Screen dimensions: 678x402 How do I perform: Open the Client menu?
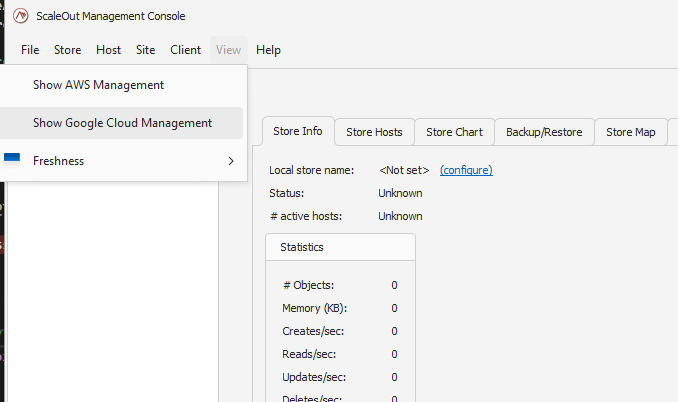pos(185,50)
